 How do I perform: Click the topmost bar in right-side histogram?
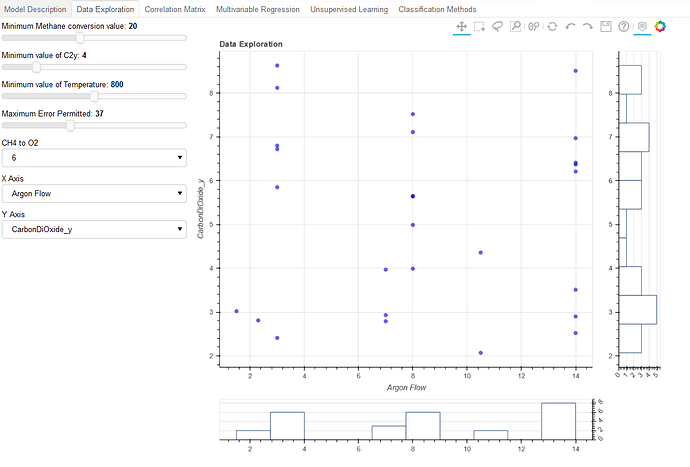point(630,80)
